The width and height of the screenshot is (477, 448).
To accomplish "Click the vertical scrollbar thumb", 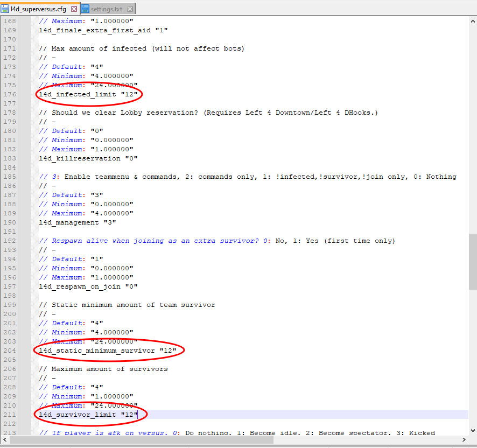I will 472,261.
